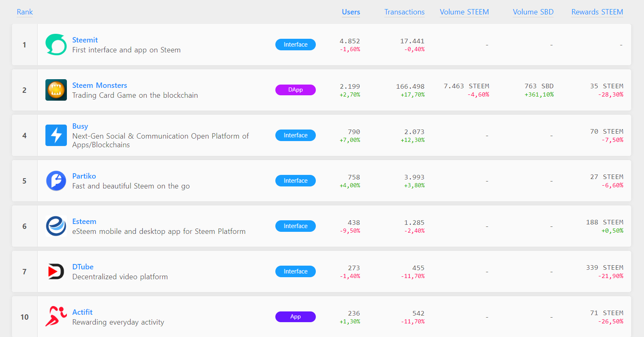Screen dimensions: 644x337
Task: Open the Busy name link
Action: point(80,126)
